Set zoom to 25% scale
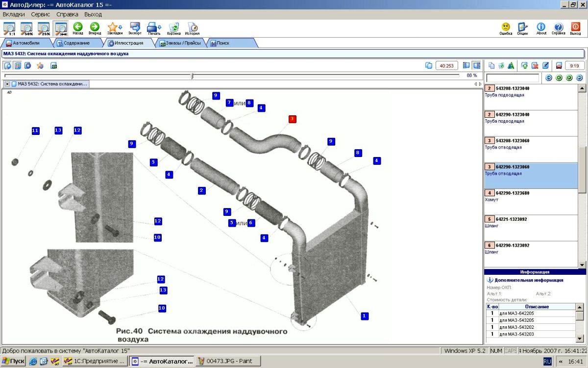 pos(44,28)
